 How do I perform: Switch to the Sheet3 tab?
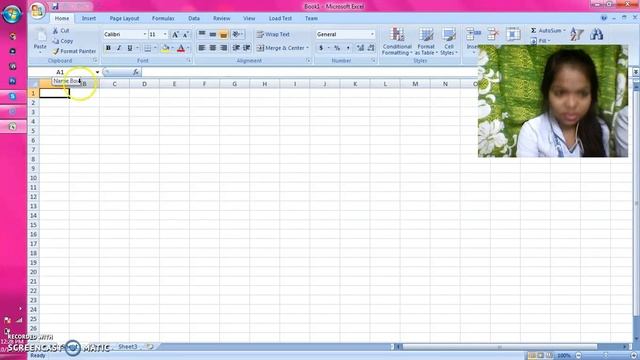point(128,347)
